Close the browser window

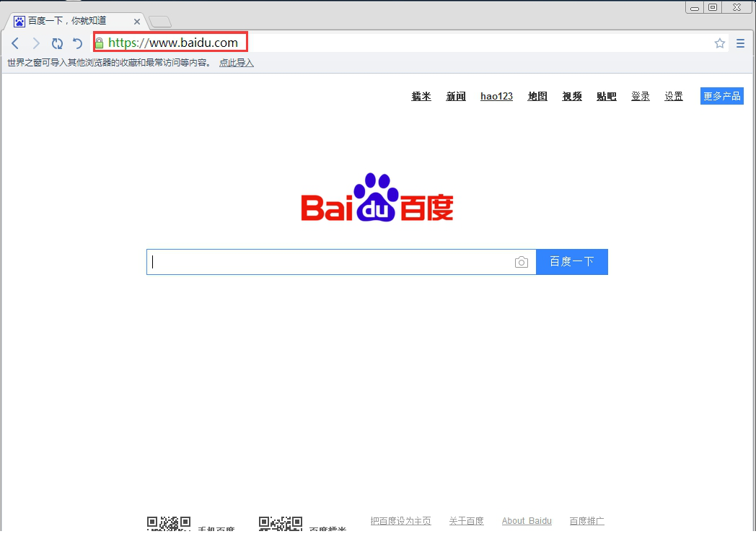(x=737, y=8)
